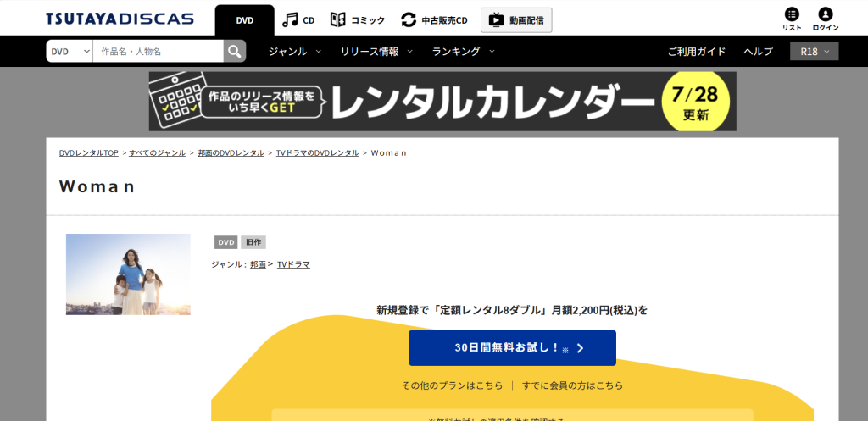The width and height of the screenshot is (868, 421).
Task: Expand the ランキング menu
Action: coord(464,52)
